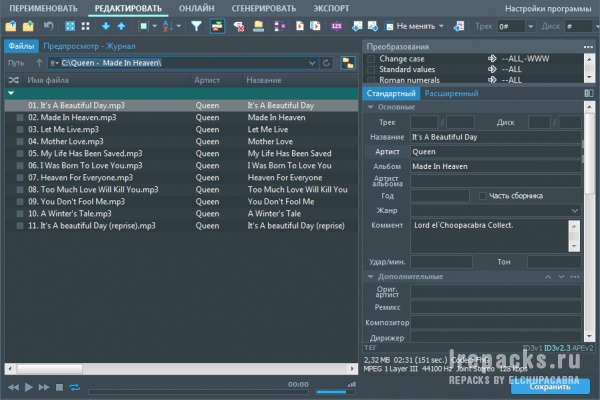Click the Год input field
This screenshot has height=400, width=600.
pos(440,196)
